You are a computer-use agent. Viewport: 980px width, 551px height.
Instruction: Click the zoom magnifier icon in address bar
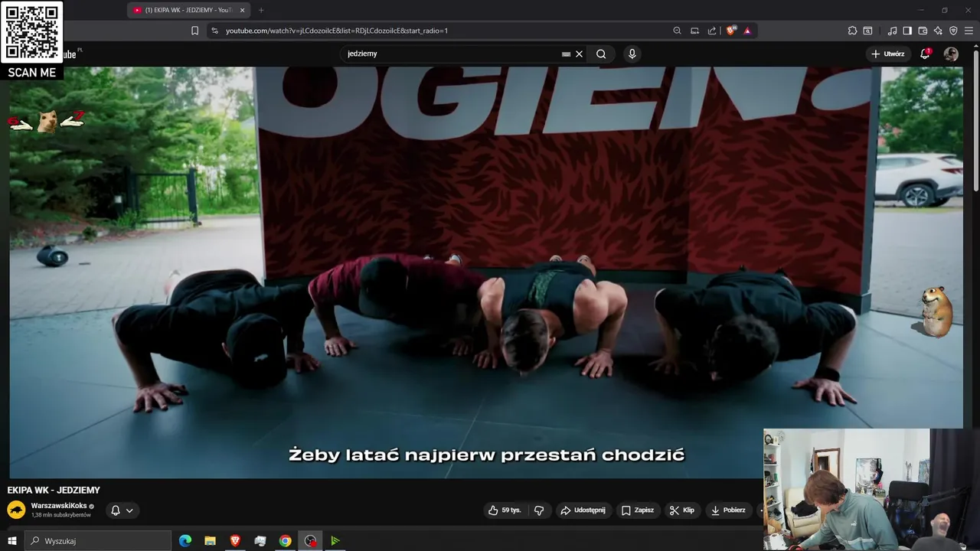[677, 31]
